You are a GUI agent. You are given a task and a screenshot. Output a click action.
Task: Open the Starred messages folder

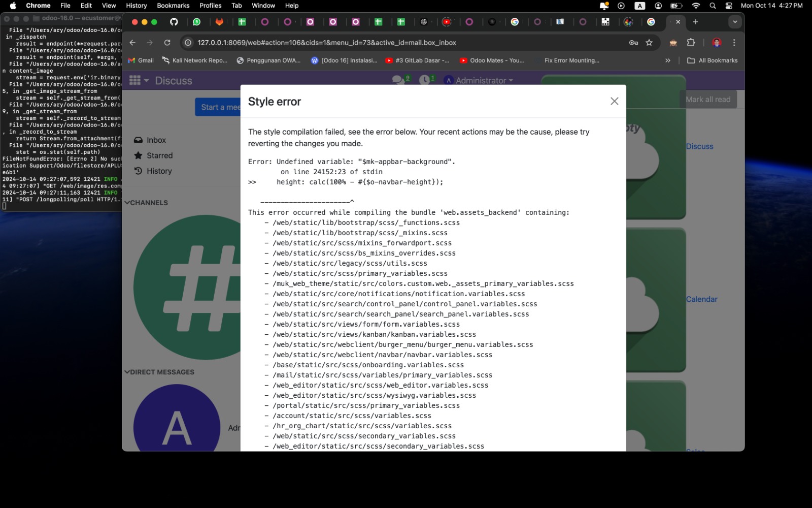tap(159, 155)
